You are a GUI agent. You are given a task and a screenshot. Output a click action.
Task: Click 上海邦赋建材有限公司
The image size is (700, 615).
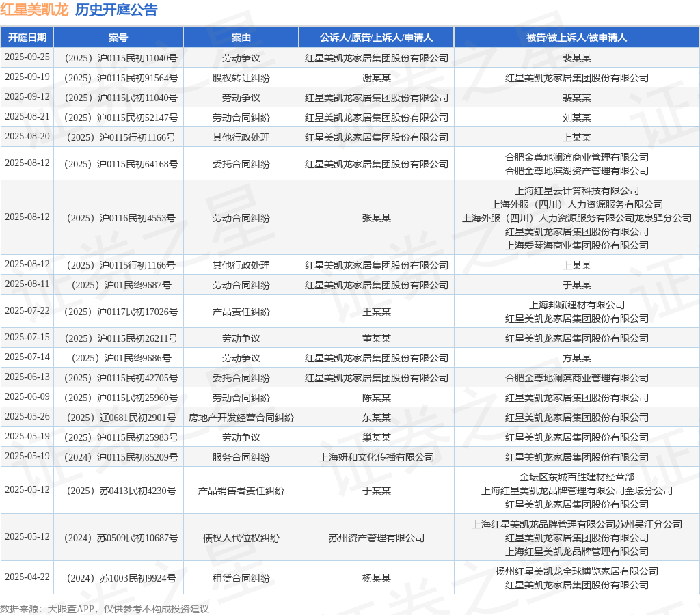point(576,305)
